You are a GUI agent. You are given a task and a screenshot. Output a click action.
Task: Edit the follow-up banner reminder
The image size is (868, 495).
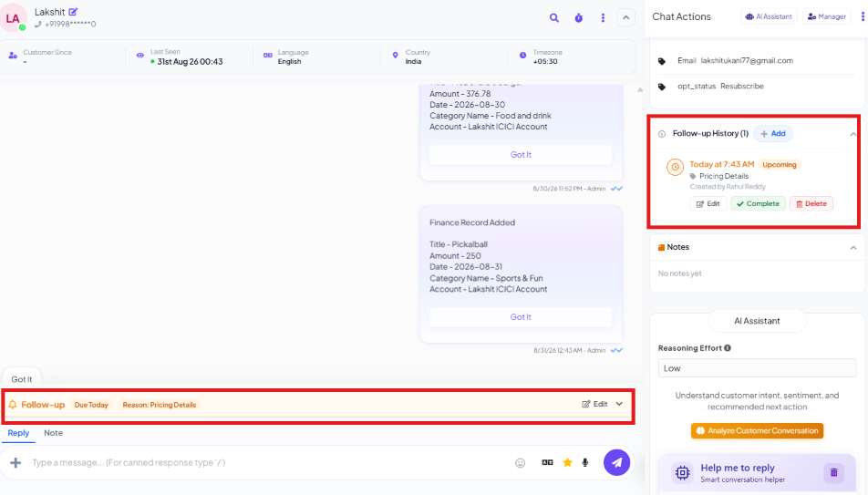[594, 404]
